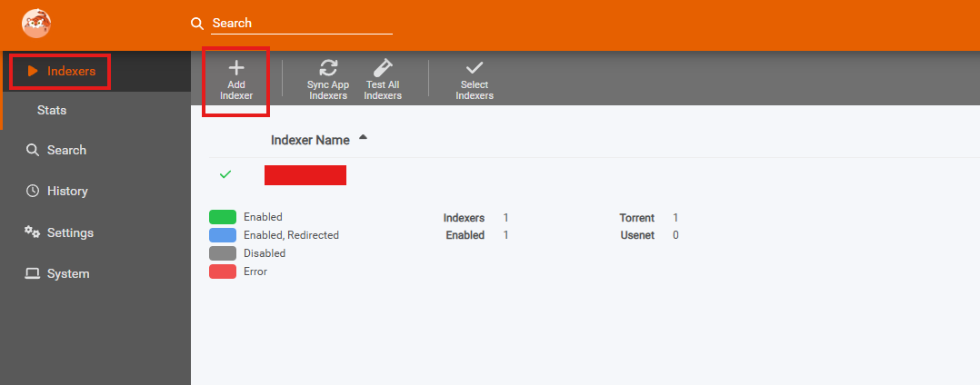Click the History clock icon
This screenshot has width=980, height=385.
33,191
